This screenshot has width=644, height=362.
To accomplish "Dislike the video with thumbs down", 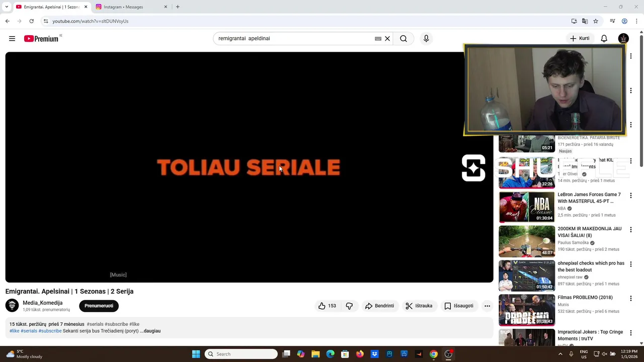I will coord(349,306).
